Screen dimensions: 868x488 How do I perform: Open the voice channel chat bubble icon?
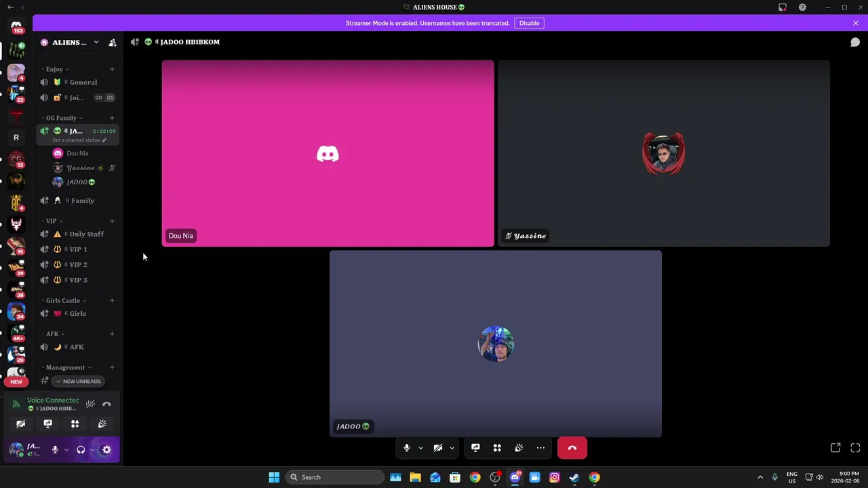(x=855, y=42)
